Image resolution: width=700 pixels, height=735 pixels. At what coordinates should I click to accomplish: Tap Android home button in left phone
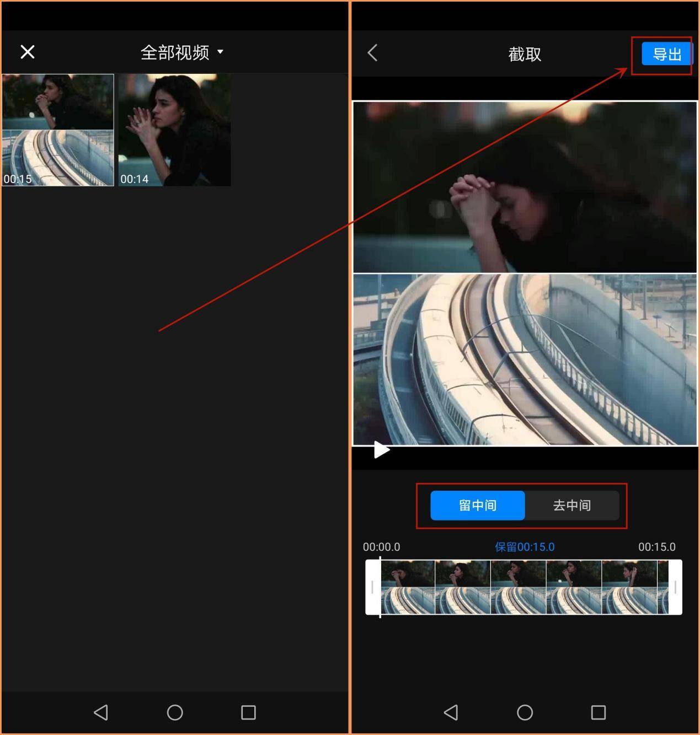pyautogui.click(x=175, y=712)
